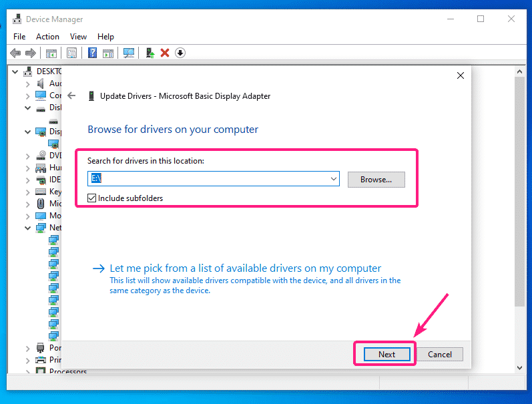The image size is (532, 404).
Task: Click the back arrow in Update Drivers dialog
Action: click(x=71, y=95)
